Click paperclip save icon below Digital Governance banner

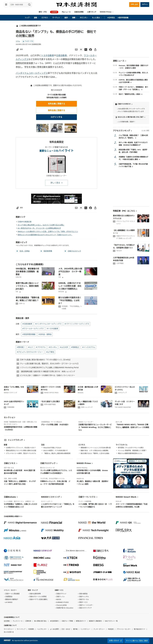18,208
